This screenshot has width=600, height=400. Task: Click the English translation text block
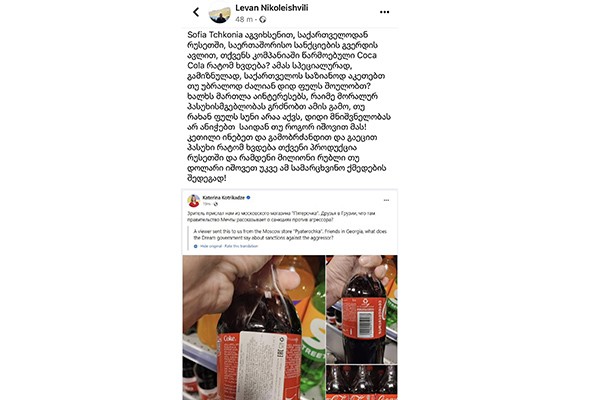pos(290,235)
